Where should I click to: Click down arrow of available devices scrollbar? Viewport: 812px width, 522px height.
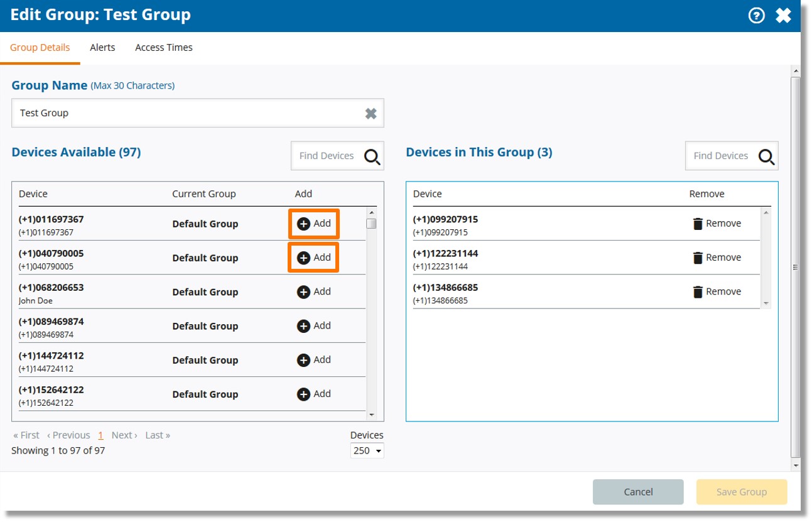[371, 415]
